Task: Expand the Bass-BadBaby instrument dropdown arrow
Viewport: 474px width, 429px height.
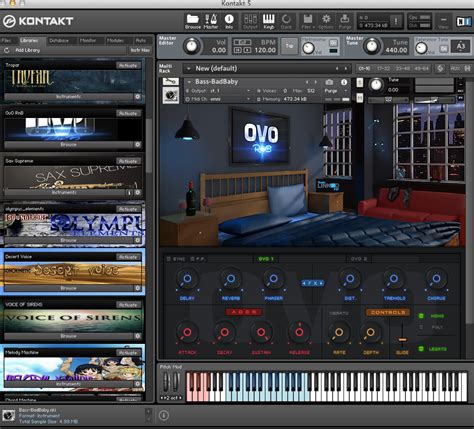Action: coord(189,82)
